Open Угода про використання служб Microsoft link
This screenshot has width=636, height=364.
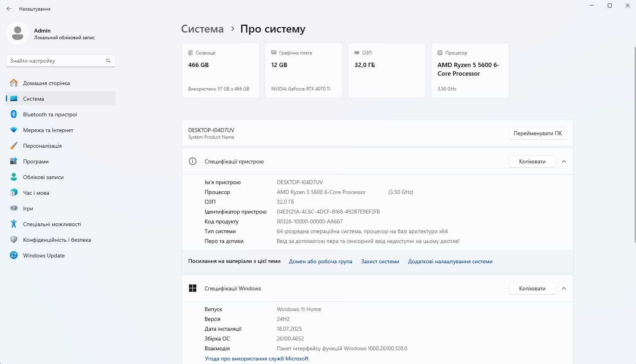click(256, 359)
